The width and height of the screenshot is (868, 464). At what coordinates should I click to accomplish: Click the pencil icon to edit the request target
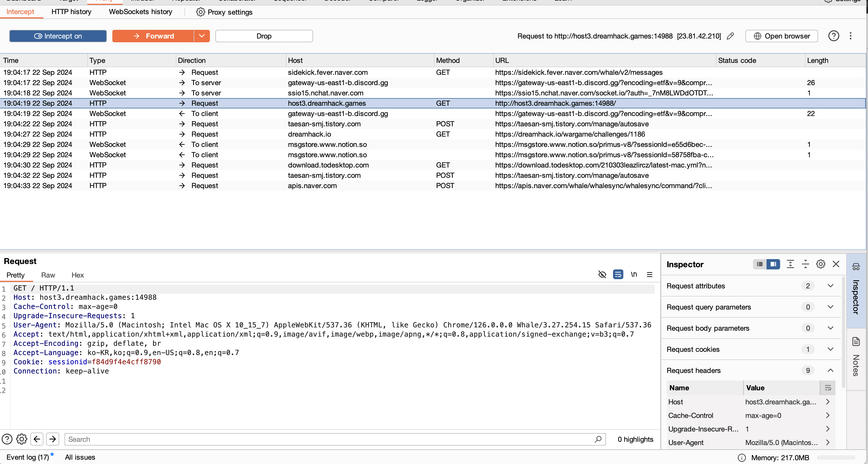click(730, 36)
